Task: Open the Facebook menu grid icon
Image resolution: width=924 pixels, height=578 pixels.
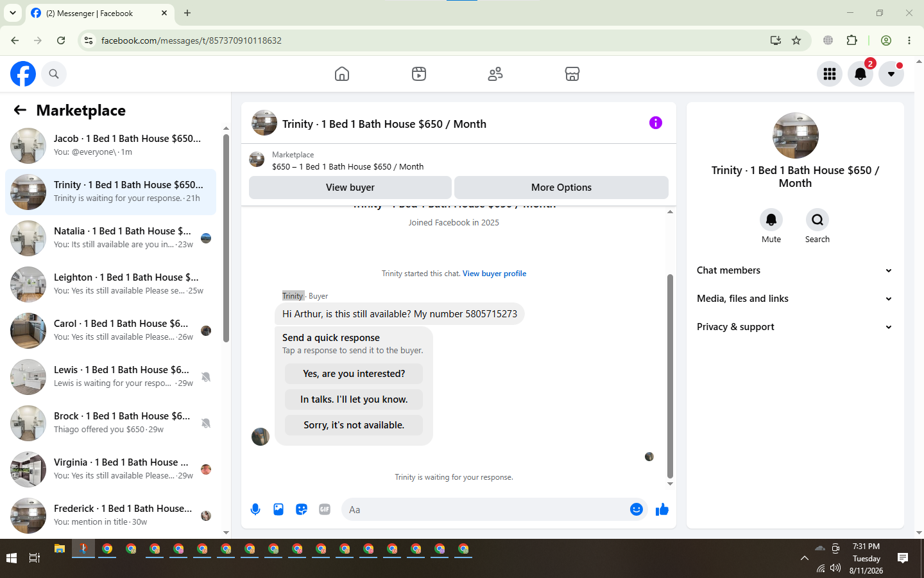Action: coord(830,74)
